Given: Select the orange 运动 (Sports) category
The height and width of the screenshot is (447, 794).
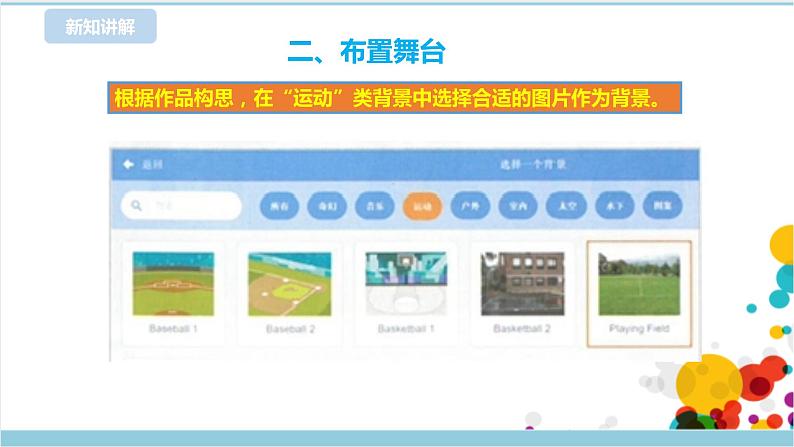Looking at the screenshot, I should click(x=422, y=206).
